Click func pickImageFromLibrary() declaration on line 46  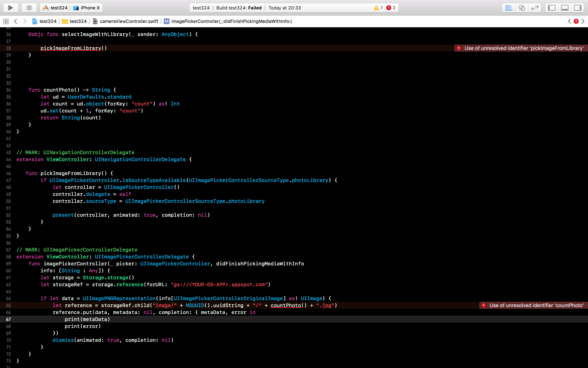[69, 174]
